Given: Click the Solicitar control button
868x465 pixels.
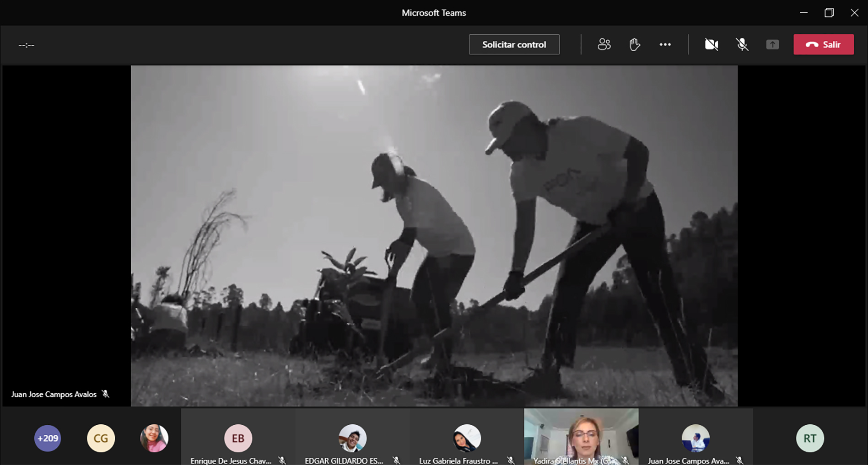Looking at the screenshot, I should 514,44.
